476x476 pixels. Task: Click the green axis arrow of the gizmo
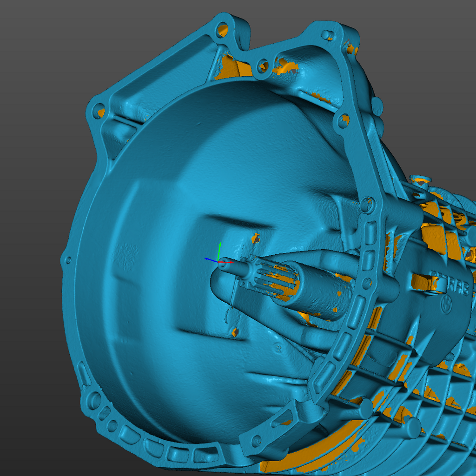click(x=219, y=251)
